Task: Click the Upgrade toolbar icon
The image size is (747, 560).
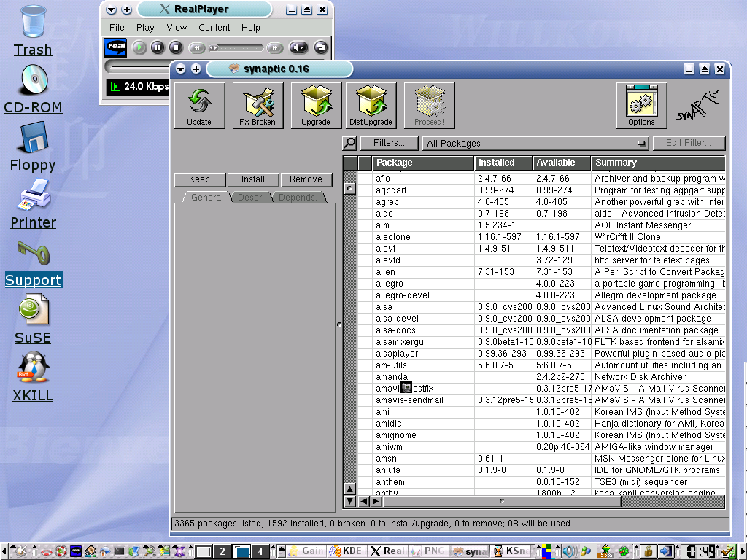Action: pyautogui.click(x=315, y=105)
